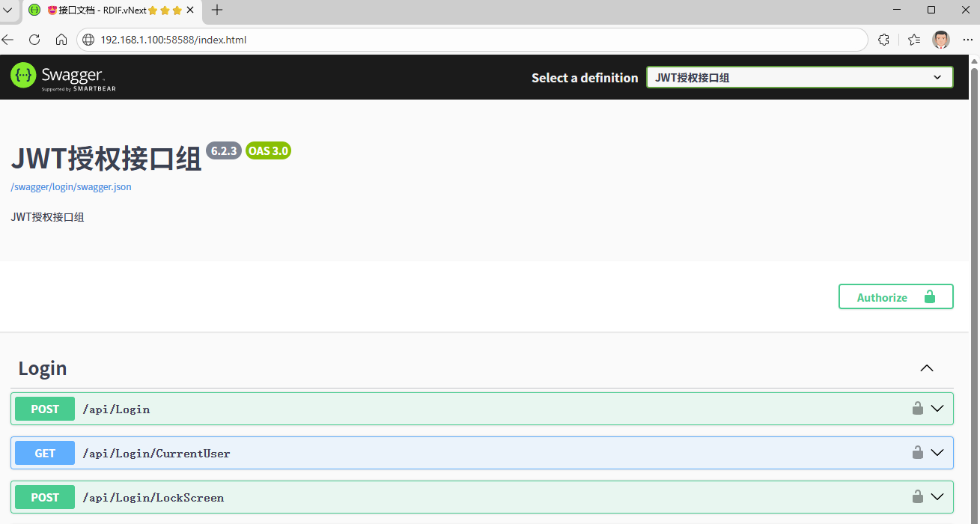Click the Swagger logo
The image size is (980, 524).
[64, 76]
